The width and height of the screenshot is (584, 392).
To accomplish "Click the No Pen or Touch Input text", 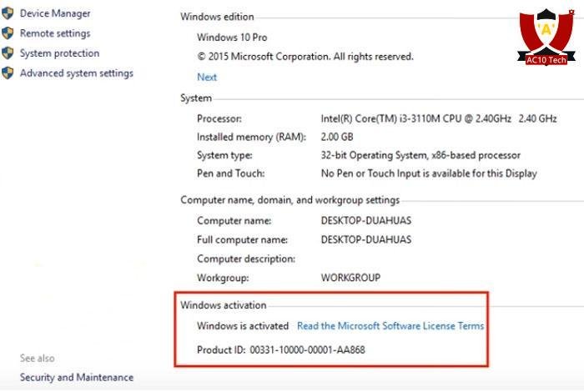I will pyautogui.click(x=429, y=173).
